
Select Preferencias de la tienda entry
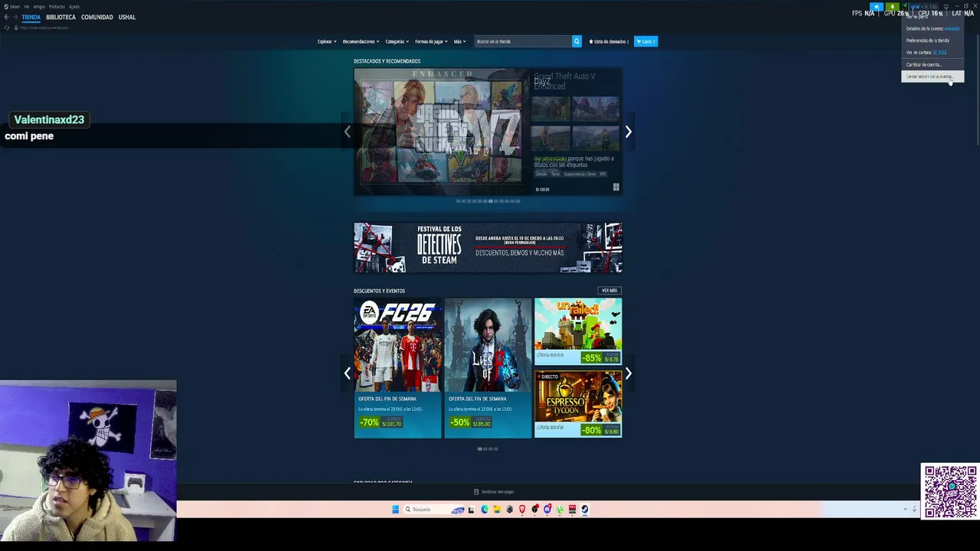point(933,41)
